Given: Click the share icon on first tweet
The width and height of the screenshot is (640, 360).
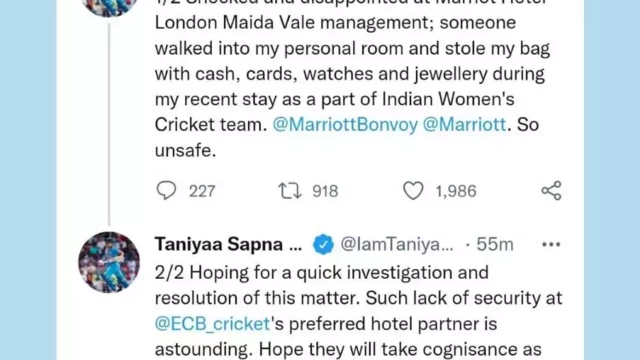Looking at the screenshot, I should [551, 191].
